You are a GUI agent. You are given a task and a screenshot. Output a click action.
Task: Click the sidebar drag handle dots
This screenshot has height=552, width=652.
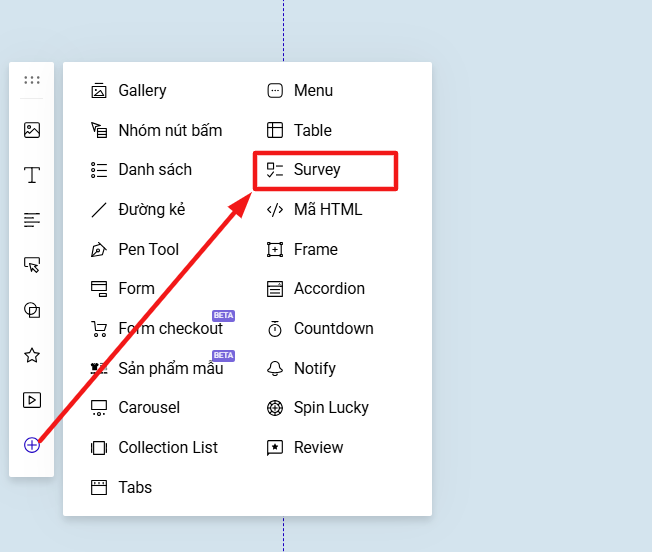pyautogui.click(x=32, y=80)
